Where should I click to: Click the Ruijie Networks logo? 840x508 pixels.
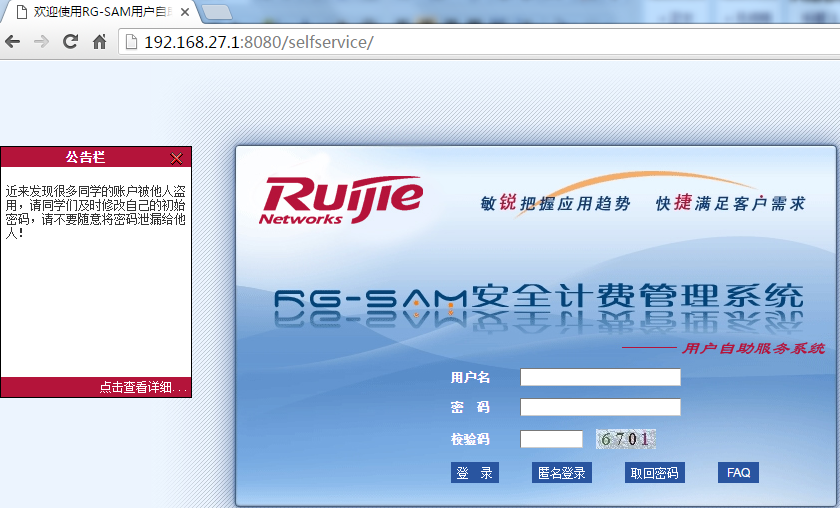point(341,200)
